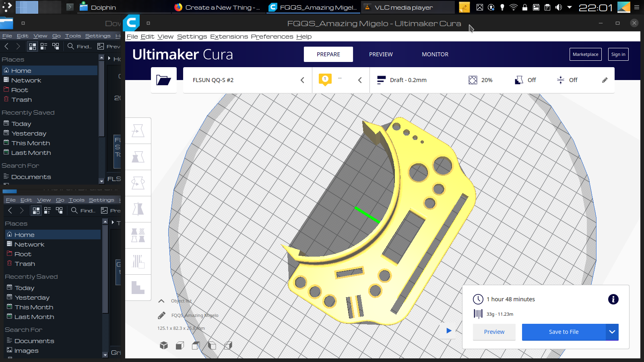Open the Per Model Settings tool

(x=138, y=235)
